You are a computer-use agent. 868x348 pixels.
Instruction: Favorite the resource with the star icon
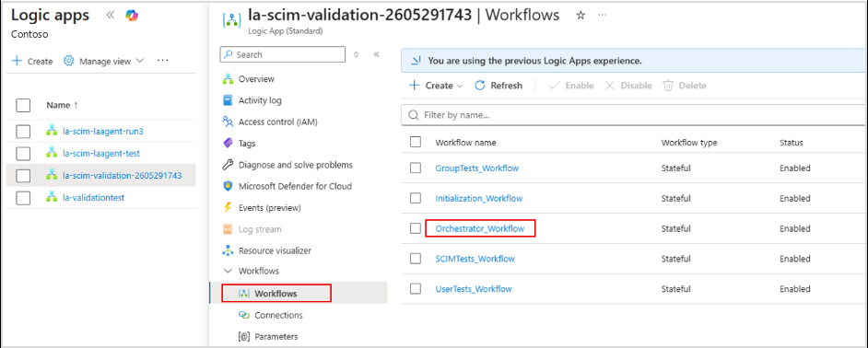[x=581, y=16]
